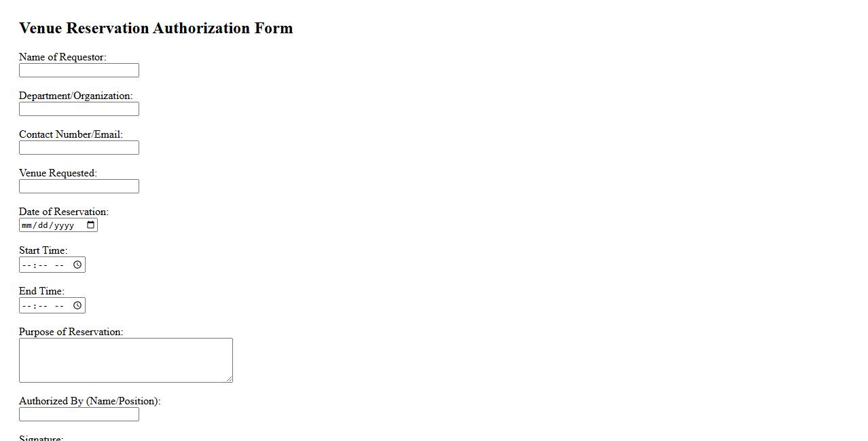Select the month segment of the reservation date

point(26,225)
